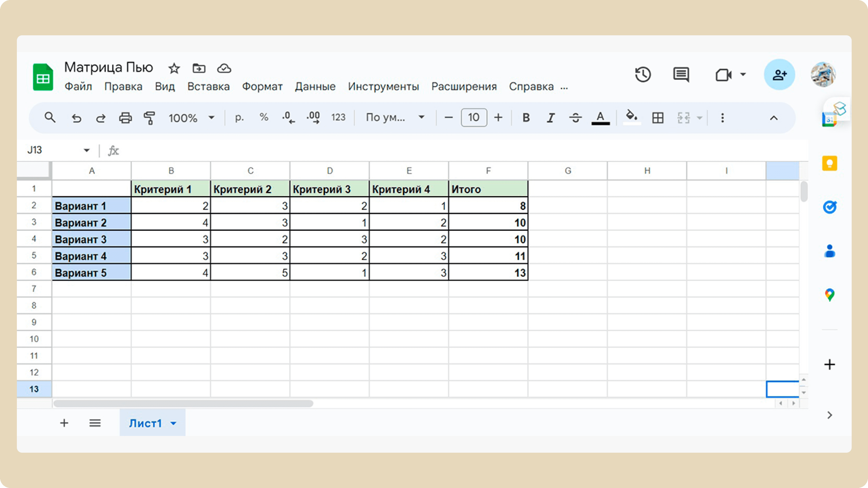Open the Данные menu

(315, 87)
